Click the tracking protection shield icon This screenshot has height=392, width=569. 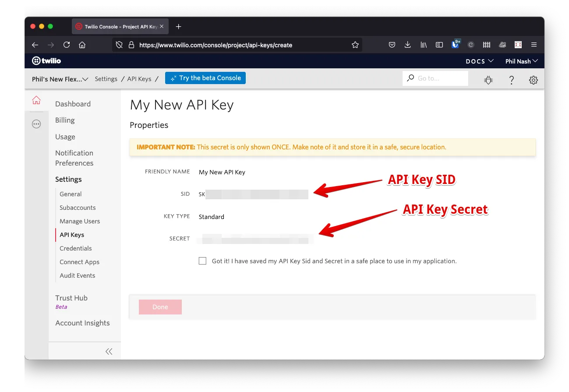[x=119, y=45]
